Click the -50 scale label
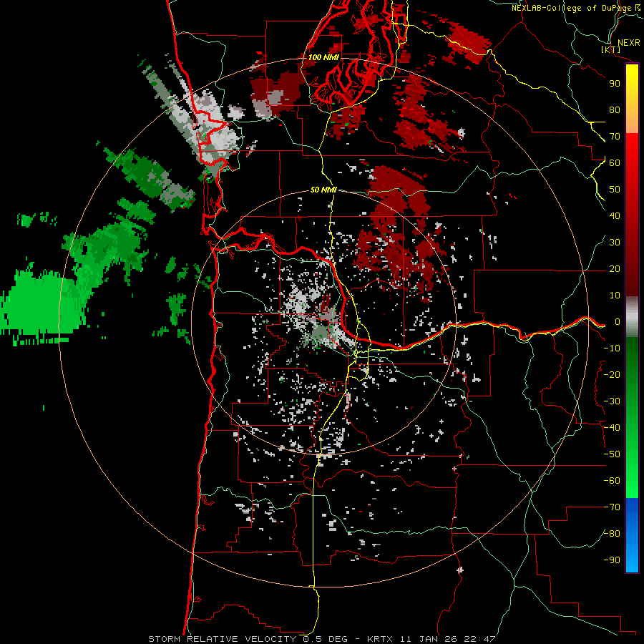This screenshot has width=644, height=644. point(612,454)
